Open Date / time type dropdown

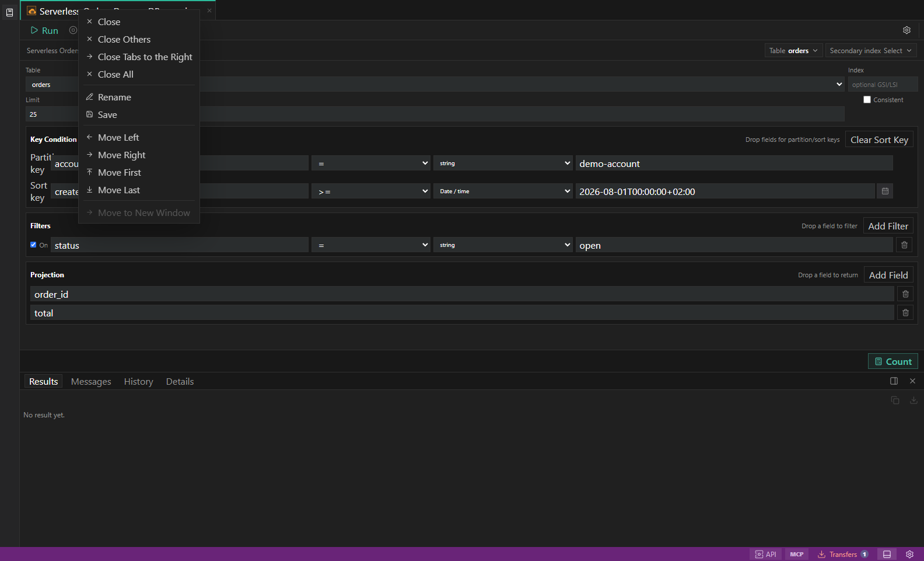coord(503,191)
